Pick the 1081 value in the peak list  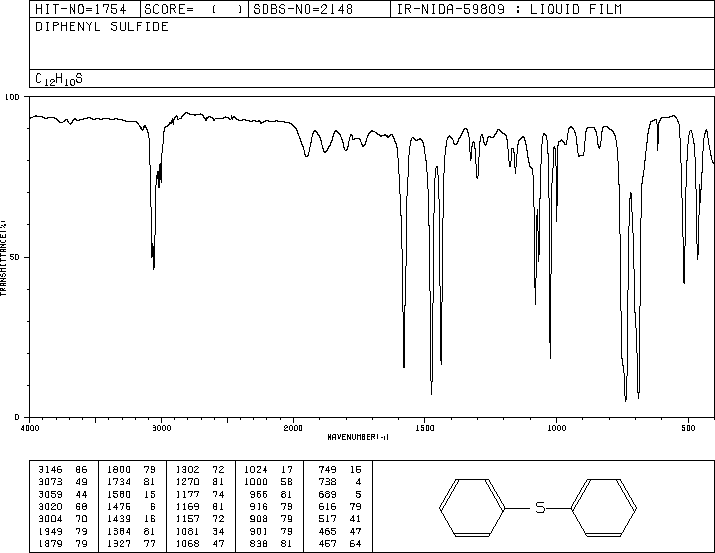(x=187, y=532)
